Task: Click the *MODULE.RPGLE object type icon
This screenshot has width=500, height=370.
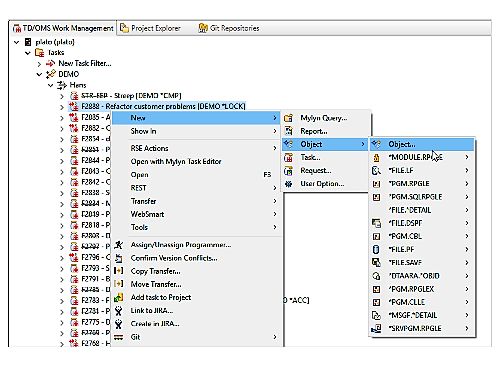Action: 376,158
